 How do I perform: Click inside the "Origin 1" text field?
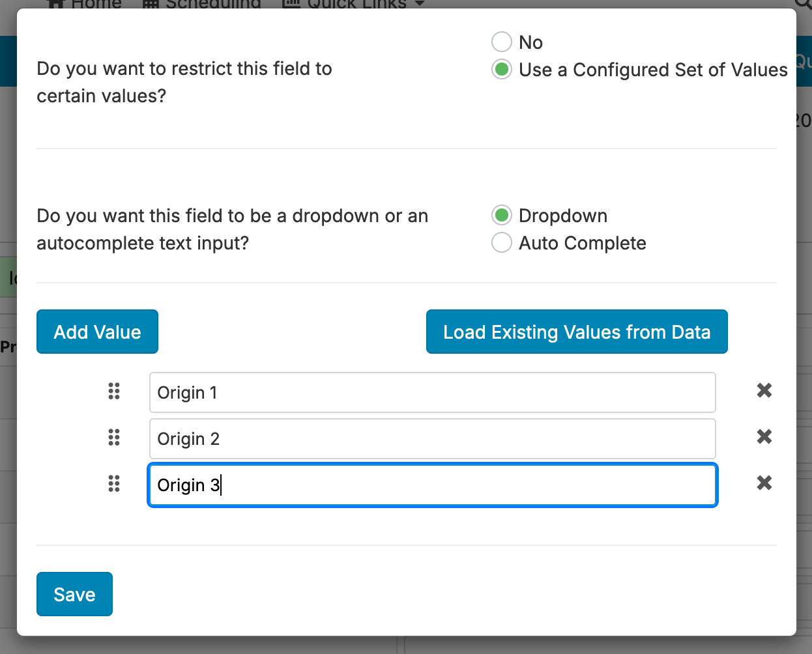[x=432, y=391]
